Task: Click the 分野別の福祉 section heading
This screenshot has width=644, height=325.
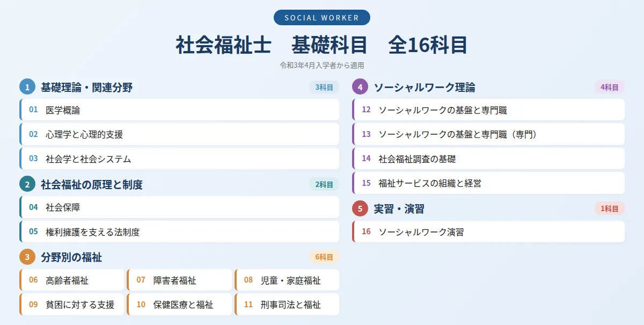Action: [x=71, y=257]
